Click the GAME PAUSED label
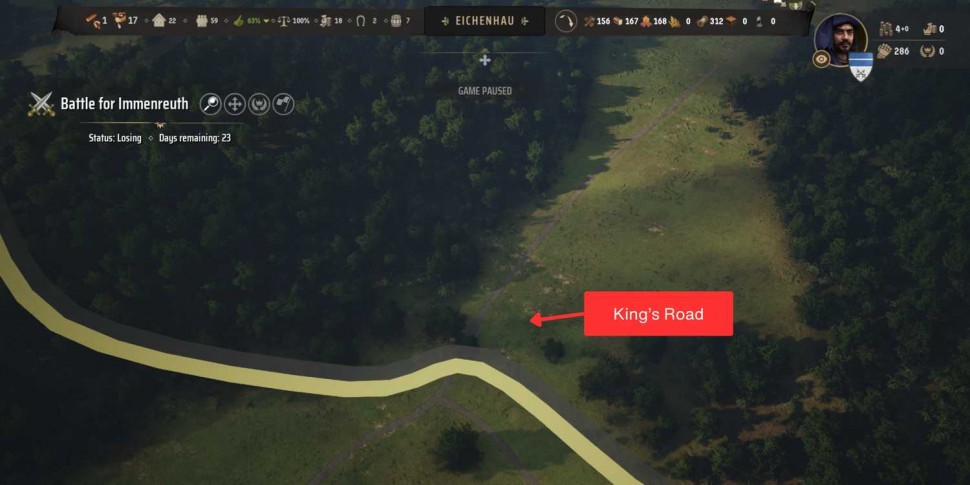Screen dimensions: 970x485 485,91
